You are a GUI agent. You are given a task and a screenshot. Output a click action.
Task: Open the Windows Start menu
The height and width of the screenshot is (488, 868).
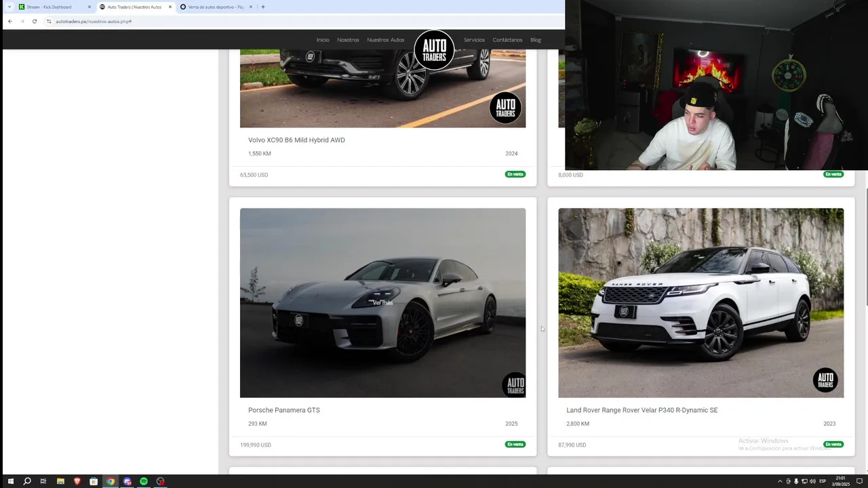(10, 481)
